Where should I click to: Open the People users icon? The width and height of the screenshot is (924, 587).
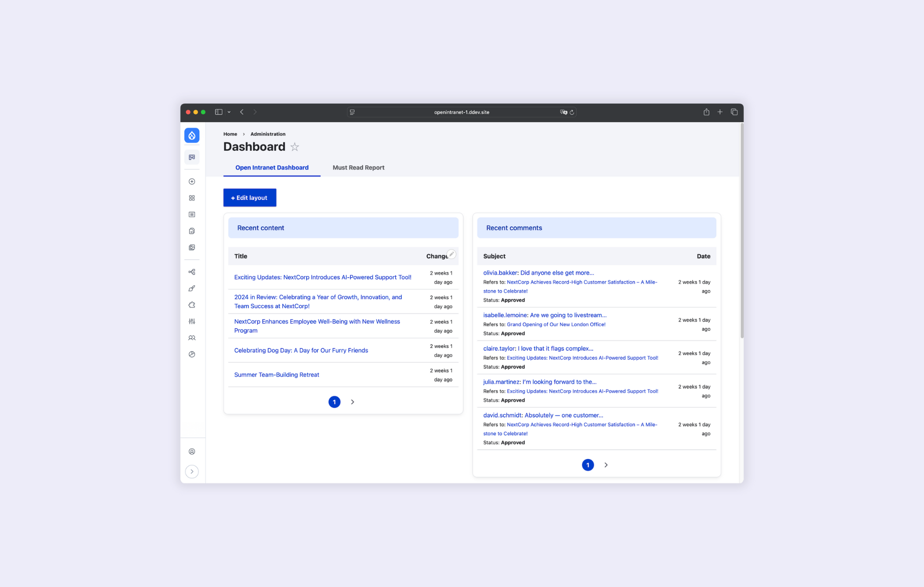(192, 337)
